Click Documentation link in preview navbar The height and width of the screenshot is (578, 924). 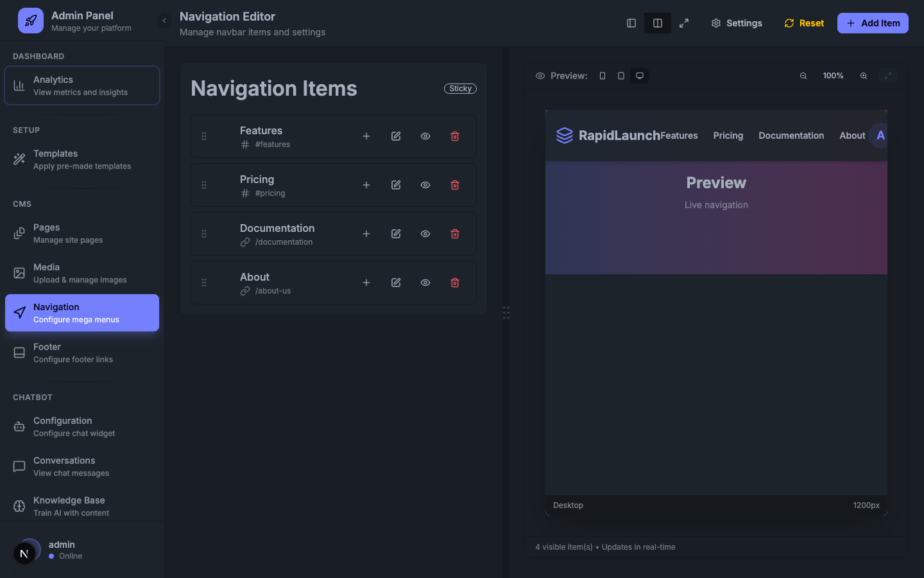[791, 136]
